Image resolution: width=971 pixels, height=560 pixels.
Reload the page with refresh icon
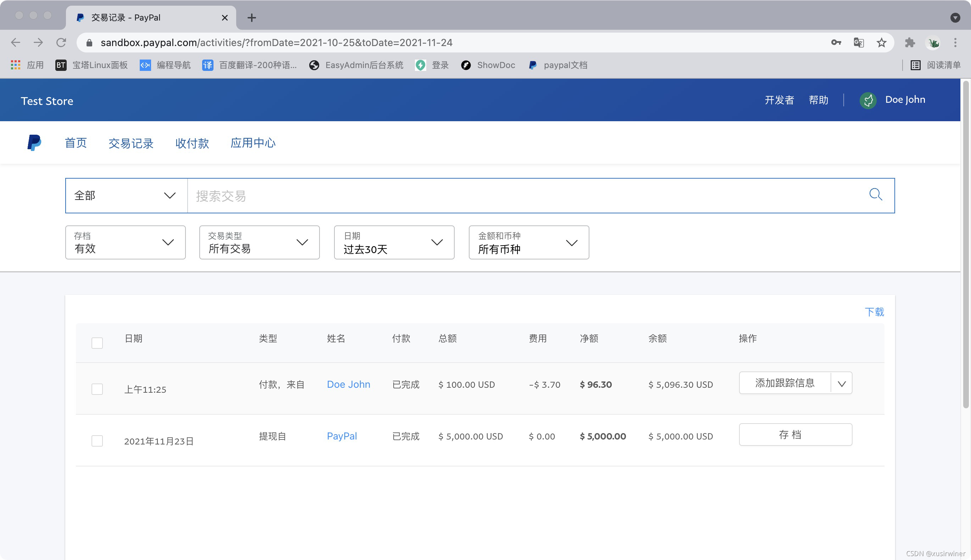pos(61,42)
